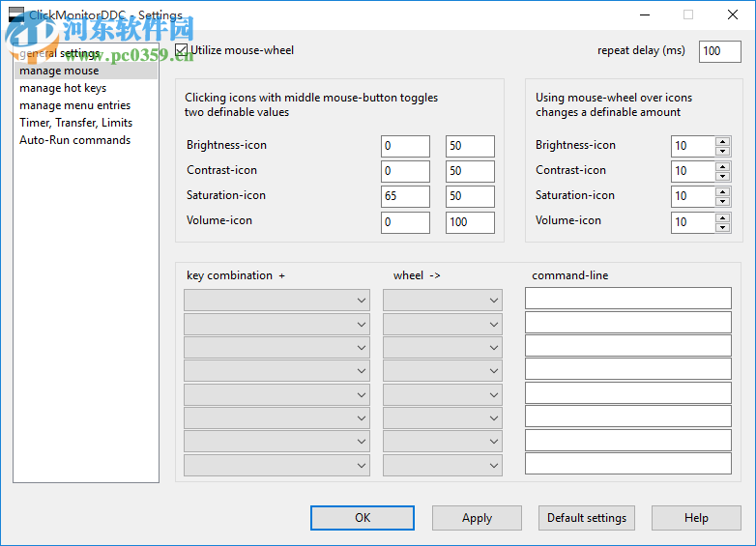Click Brightness-icon first toggle value field
This screenshot has width=756, height=546.
pyautogui.click(x=405, y=146)
